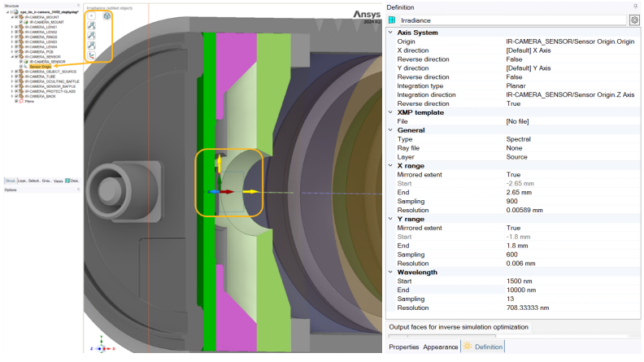Click the X range Sampling value 900
The width and height of the screenshot is (644, 362).
[511, 201]
